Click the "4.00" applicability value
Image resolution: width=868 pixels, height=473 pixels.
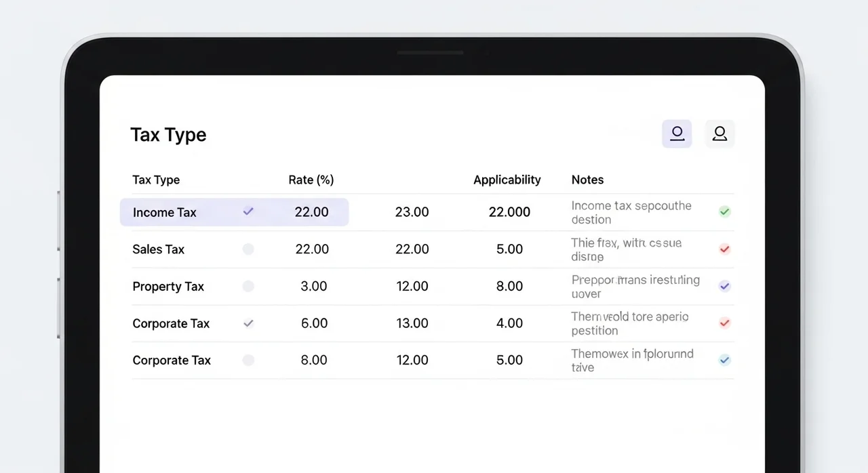(509, 323)
